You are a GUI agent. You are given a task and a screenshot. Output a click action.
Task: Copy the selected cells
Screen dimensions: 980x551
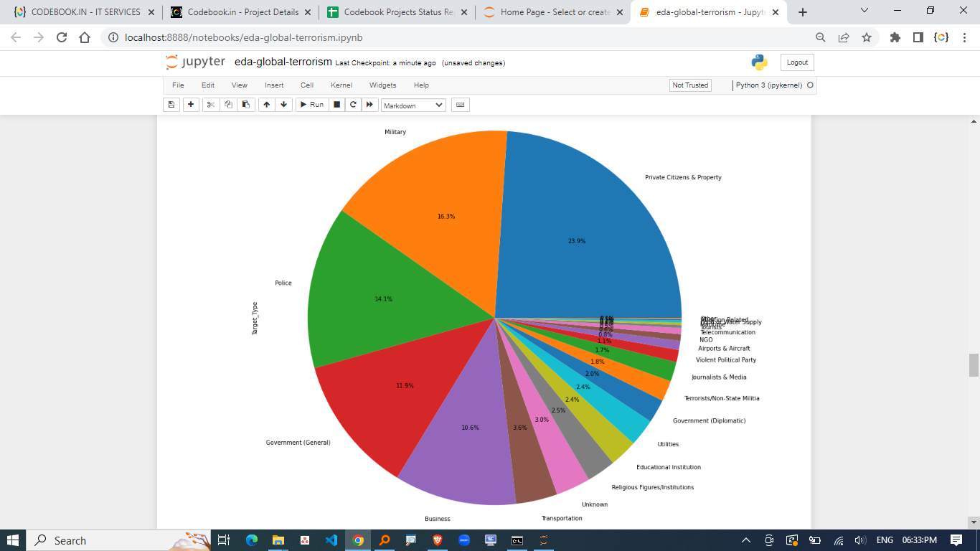(x=228, y=105)
